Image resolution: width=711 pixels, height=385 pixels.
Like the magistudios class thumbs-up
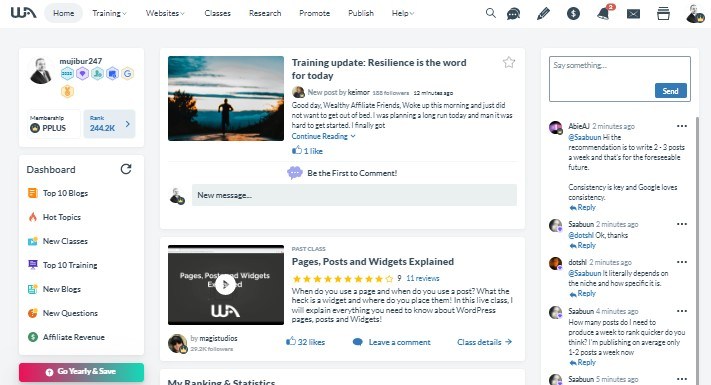click(x=291, y=341)
